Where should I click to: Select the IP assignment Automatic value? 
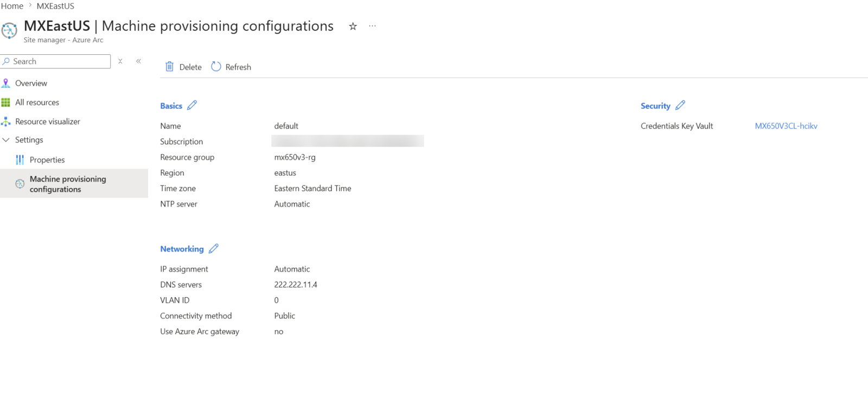pos(292,269)
